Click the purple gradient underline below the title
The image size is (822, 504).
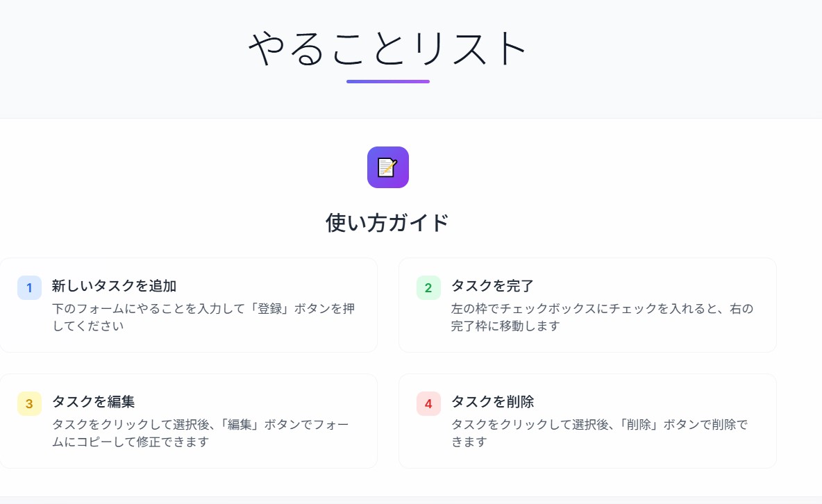click(x=387, y=83)
